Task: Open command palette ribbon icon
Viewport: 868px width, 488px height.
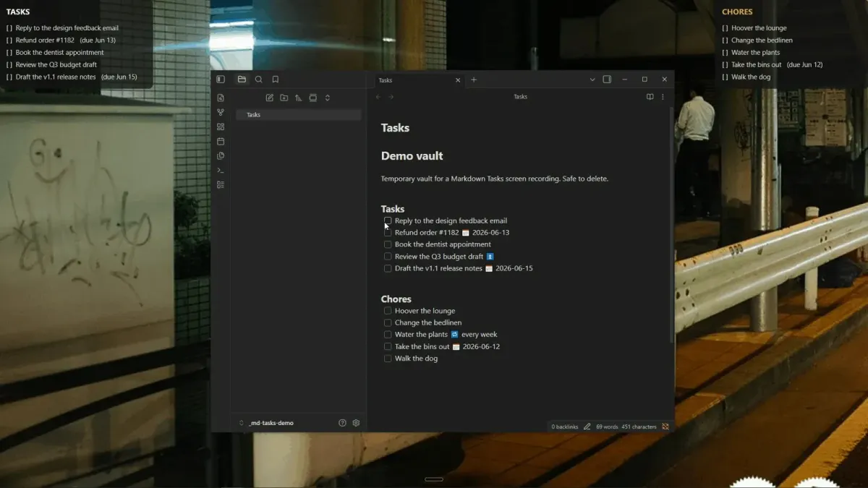Action: [221, 170]
